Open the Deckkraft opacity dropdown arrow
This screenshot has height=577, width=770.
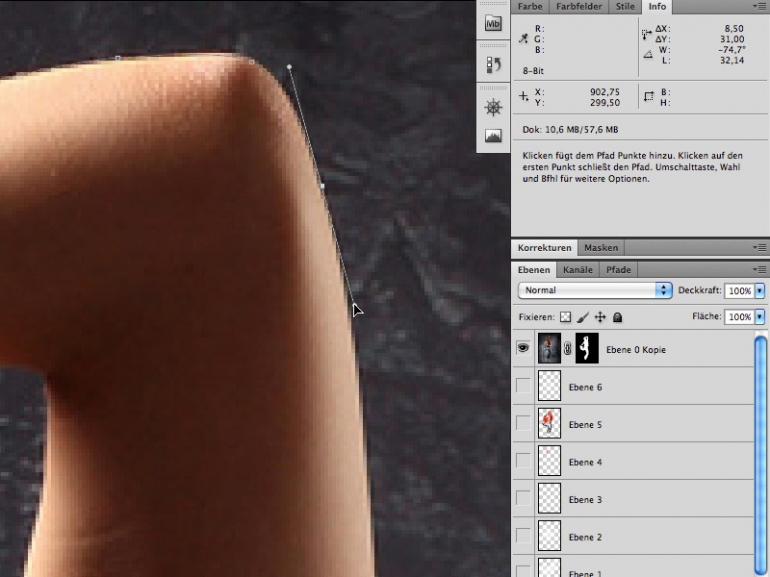[760, 291]
